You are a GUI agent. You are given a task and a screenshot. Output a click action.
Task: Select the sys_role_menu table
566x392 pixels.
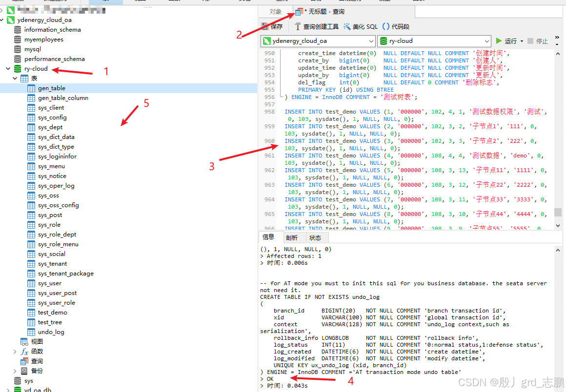(x=58, y=244)
